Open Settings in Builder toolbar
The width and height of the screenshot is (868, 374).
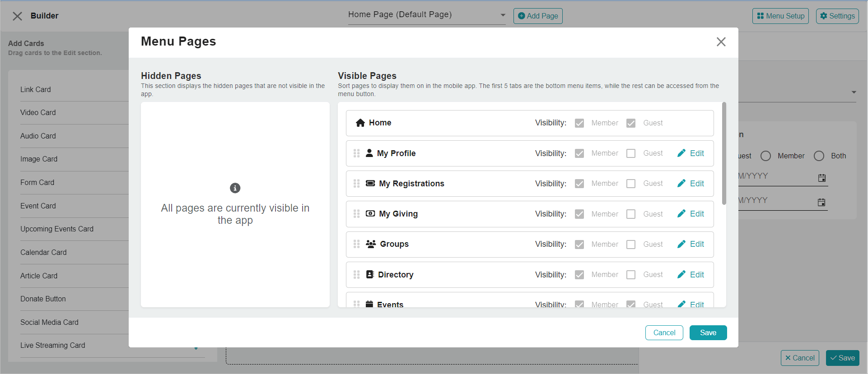pos(837,16)
